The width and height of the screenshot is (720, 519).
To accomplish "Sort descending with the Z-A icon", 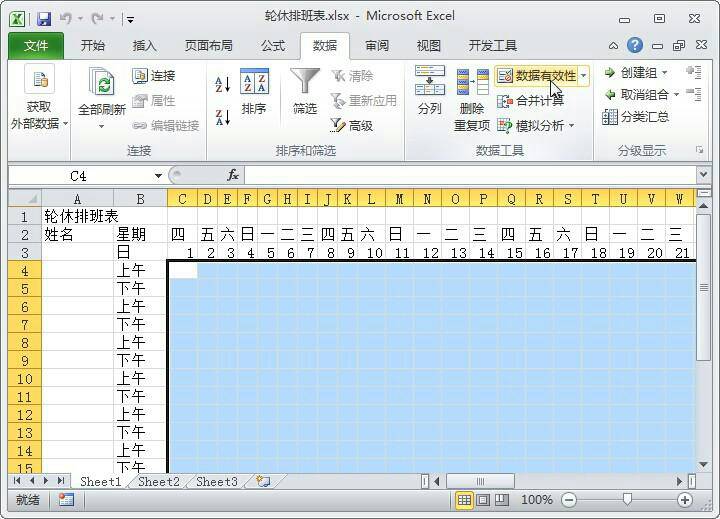I will [223, 118].
